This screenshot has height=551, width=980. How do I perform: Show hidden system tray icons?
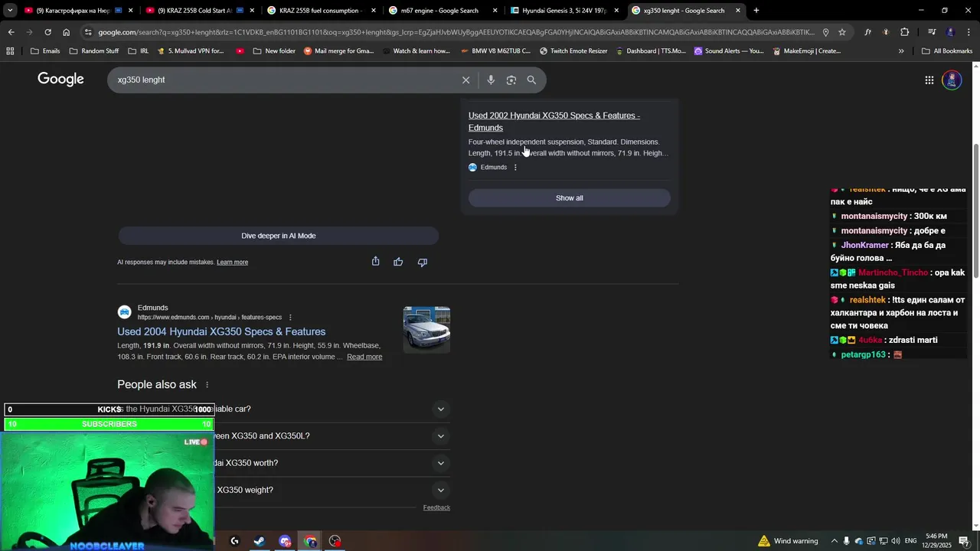coord(835,541)
